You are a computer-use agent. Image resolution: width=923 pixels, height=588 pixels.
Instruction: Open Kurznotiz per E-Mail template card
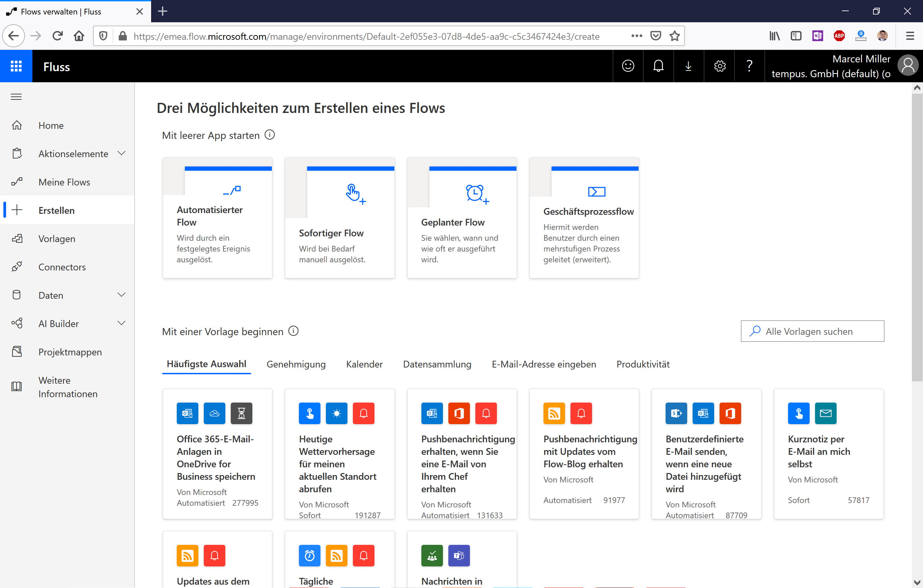click(x=829, y=454)
